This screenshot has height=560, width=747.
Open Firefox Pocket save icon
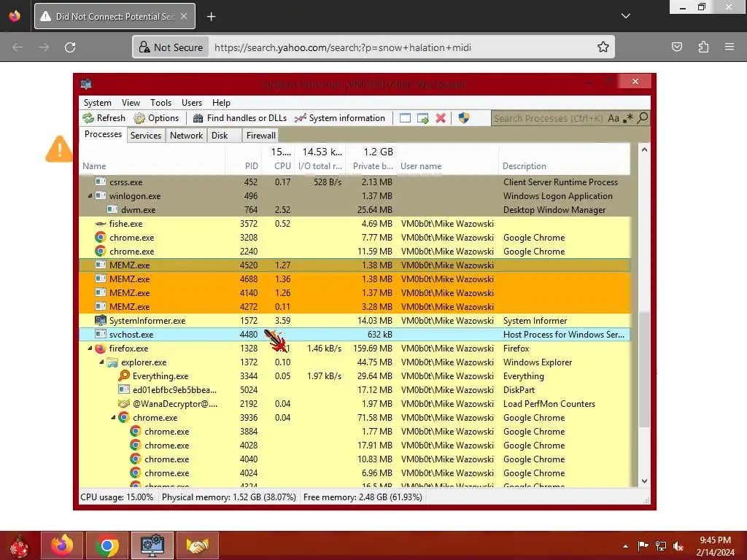[677, 47]
